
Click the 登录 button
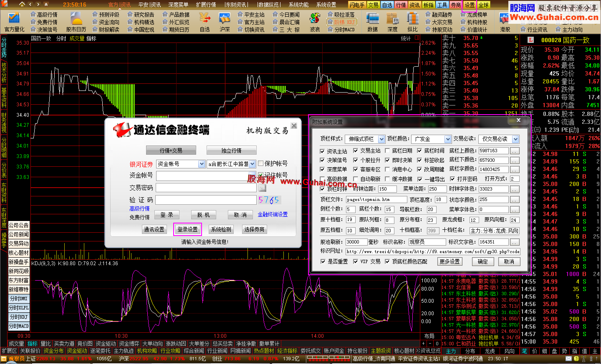(167, 215)
